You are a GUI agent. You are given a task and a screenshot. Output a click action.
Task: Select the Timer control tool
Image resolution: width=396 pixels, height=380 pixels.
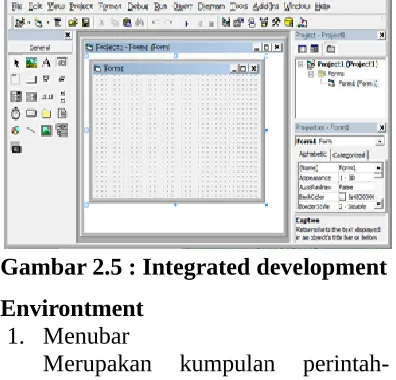click(16, 113)
